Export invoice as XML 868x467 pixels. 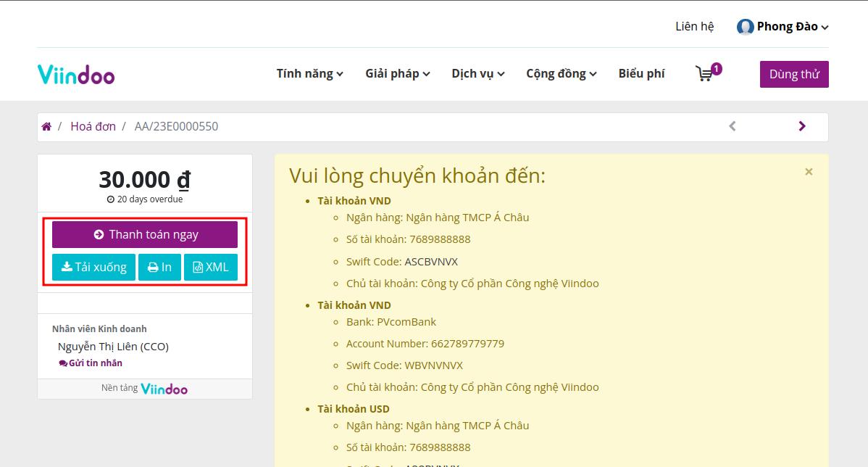(210, 267)
